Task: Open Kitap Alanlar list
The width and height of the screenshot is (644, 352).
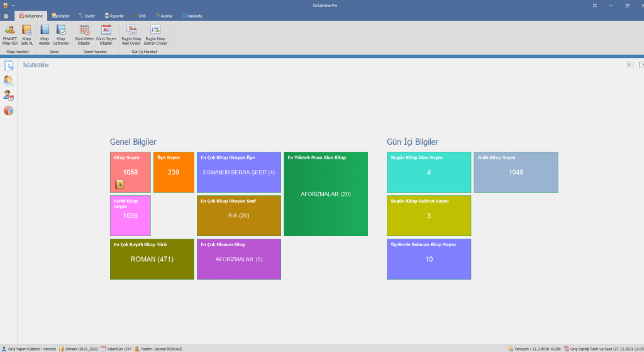Action: click(45, 35)
